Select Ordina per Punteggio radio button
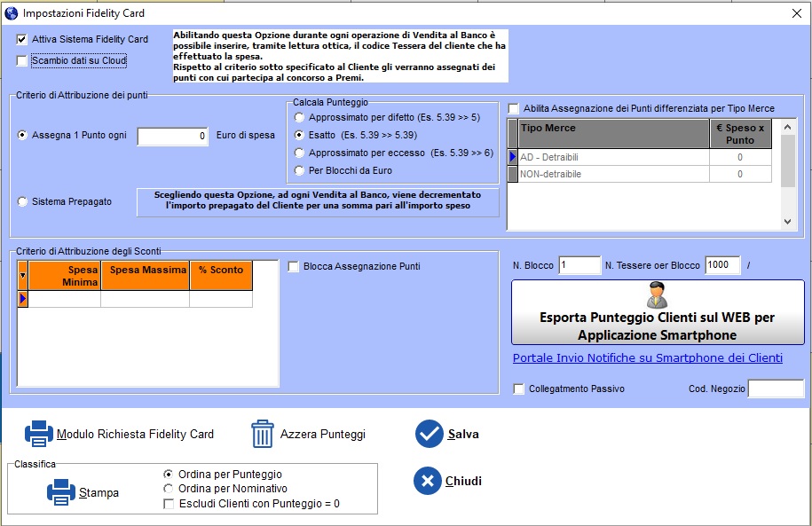 tap(168, 475)
